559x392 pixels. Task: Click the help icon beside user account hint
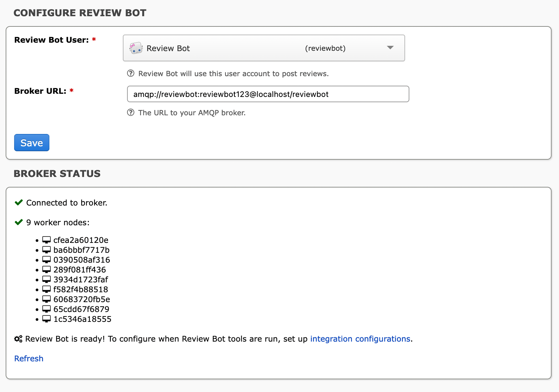point(131,73)
